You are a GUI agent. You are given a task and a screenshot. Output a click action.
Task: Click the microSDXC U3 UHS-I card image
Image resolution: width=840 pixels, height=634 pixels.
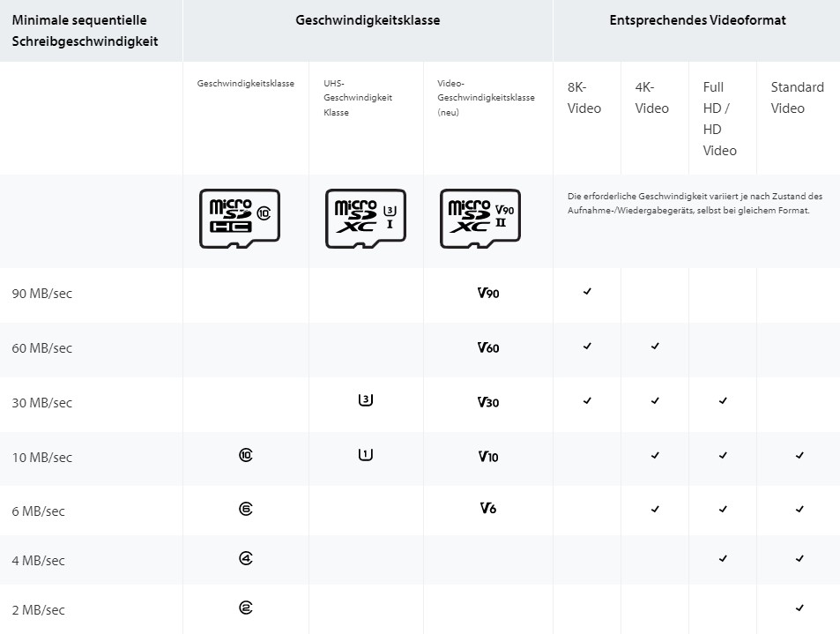click(366, 219)
